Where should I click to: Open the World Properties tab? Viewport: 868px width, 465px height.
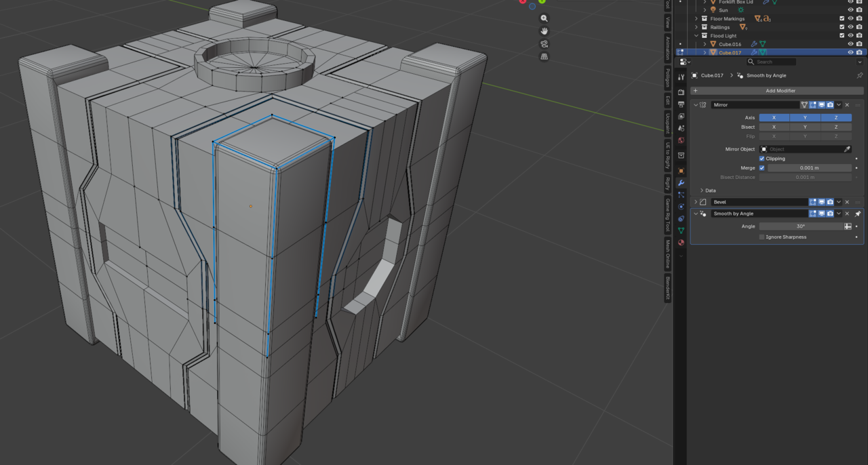(682, 136)
